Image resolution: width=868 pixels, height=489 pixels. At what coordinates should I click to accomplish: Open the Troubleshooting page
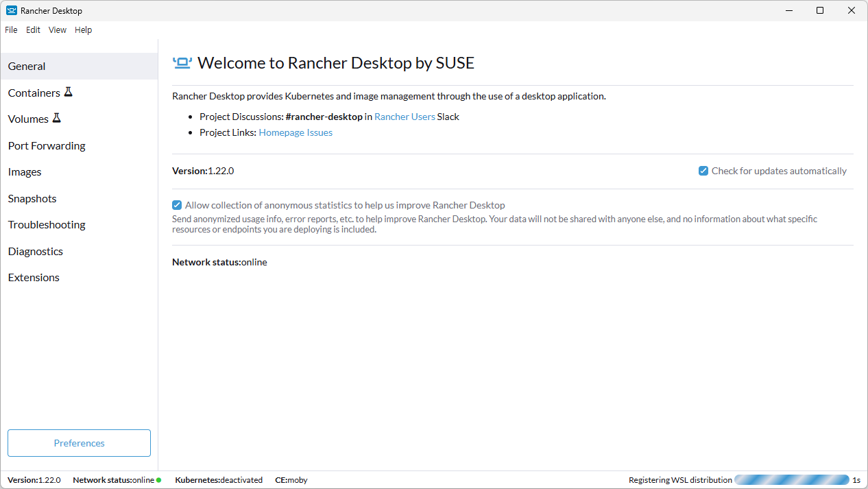click(x=79, y=225)
